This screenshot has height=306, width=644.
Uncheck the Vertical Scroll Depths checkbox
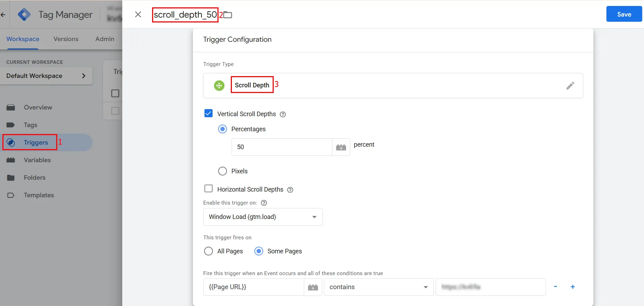[x=209, y=113]
